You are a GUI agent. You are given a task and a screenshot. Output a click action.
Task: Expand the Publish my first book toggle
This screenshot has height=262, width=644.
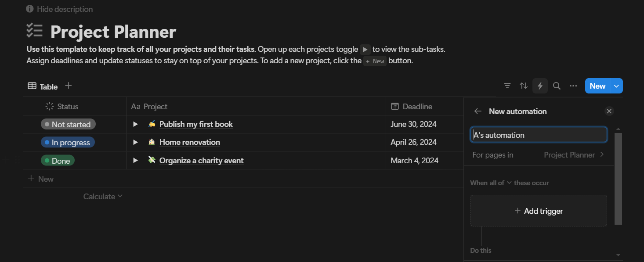[x=136, y=124]
